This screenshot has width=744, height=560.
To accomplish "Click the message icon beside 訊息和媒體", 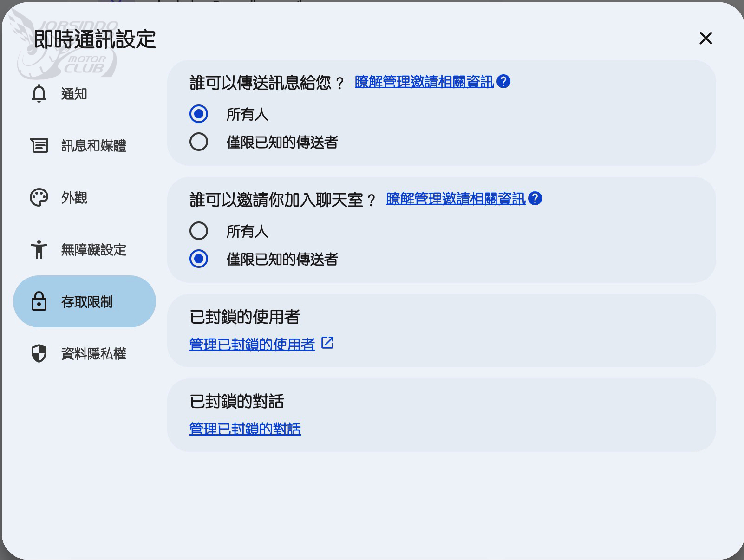I will click(x=39, y=145).
